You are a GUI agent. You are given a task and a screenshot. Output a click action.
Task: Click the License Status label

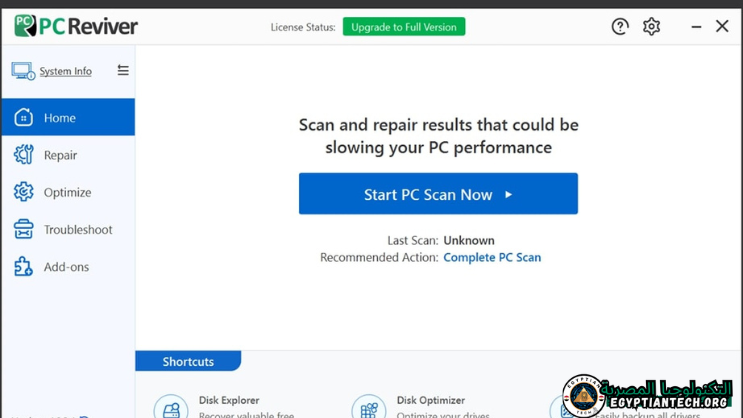coord(303,27)
